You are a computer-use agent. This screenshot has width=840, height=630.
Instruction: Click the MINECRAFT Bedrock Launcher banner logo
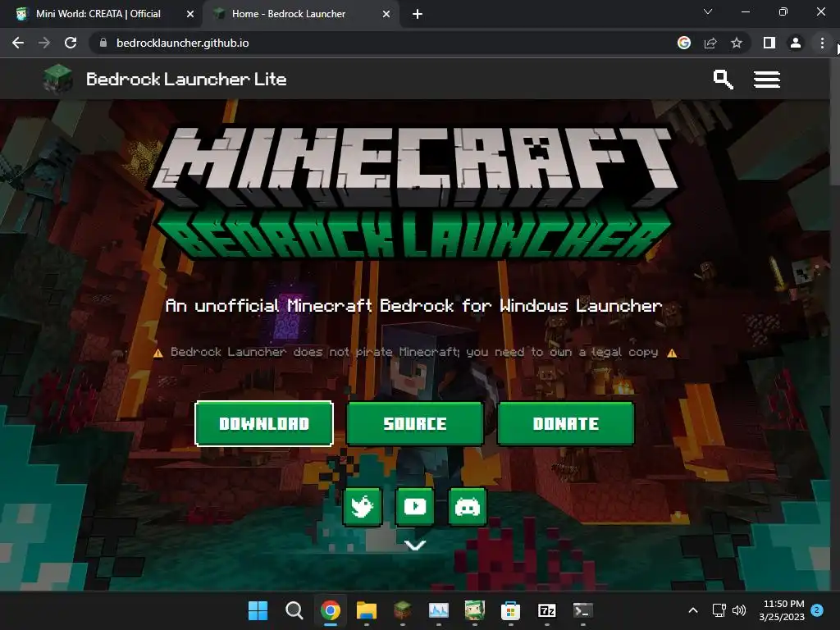[414, 193]
